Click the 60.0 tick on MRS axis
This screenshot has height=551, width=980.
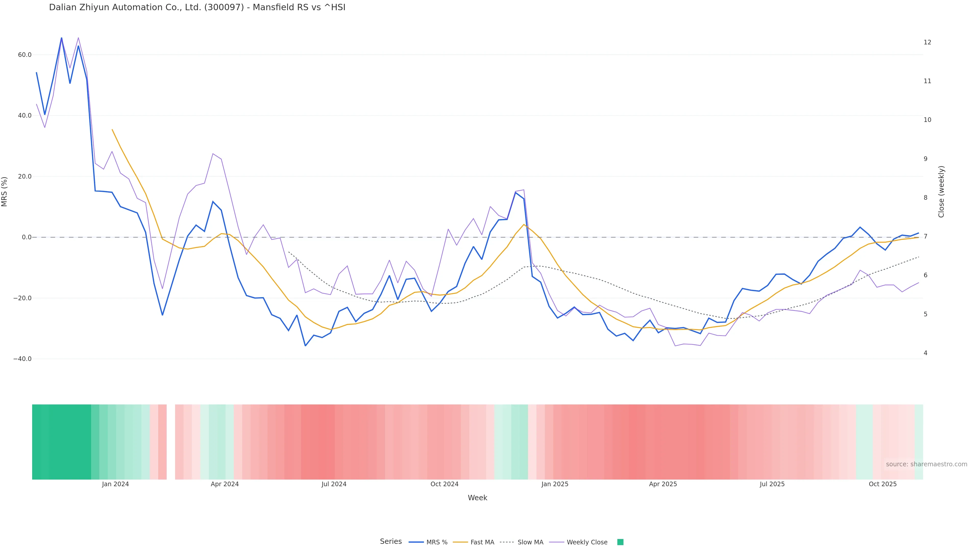pyautogui.click(x=25, y=55)
